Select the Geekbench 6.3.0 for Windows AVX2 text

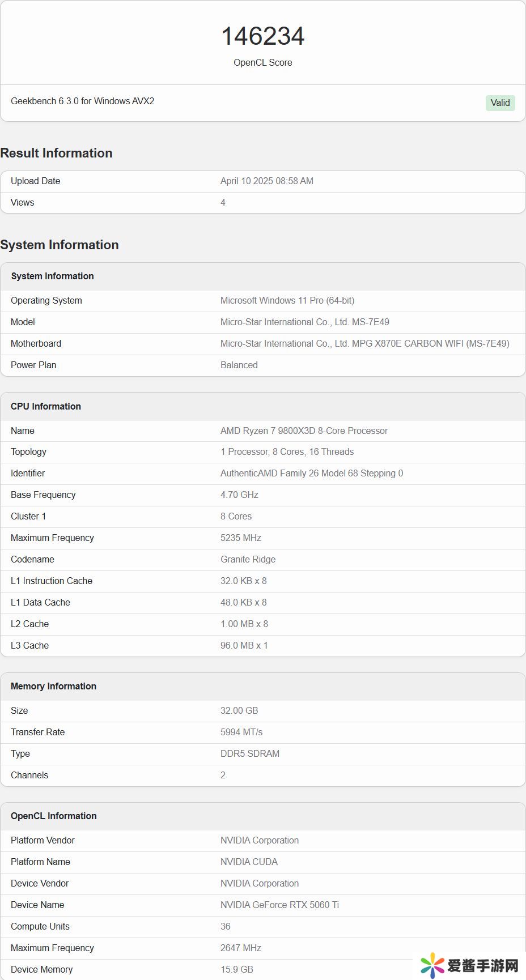tap(82, 101)
